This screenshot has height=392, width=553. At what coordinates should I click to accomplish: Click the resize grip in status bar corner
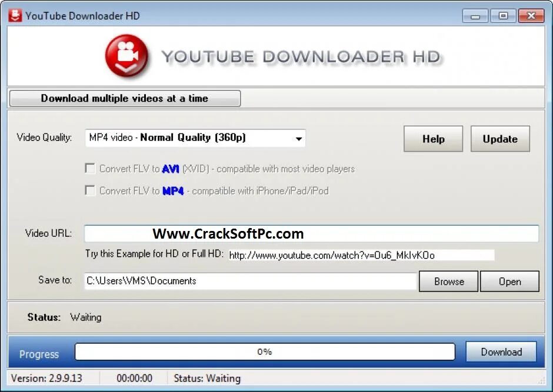pyautogui.click(x=541, y=380)
